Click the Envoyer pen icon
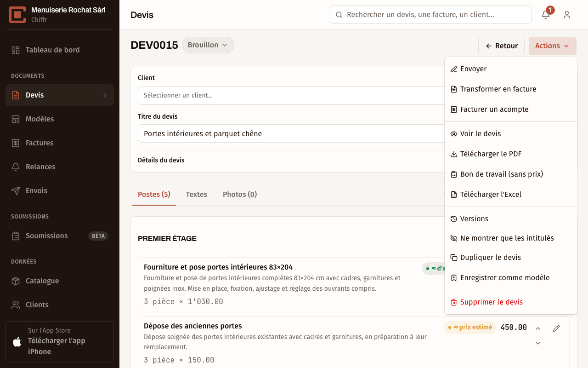Image resolution: width=588 pixels, height=368 pixels. [454, 69]
